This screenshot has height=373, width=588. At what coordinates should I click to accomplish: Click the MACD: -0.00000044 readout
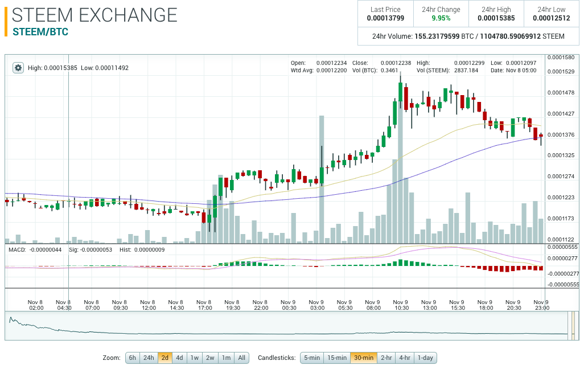(35, 249)
